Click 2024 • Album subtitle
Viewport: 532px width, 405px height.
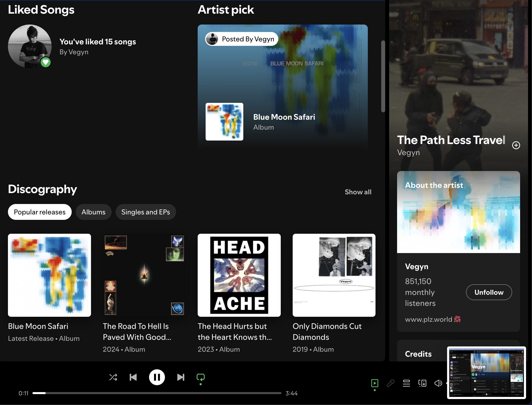click(x=124, y=349)
